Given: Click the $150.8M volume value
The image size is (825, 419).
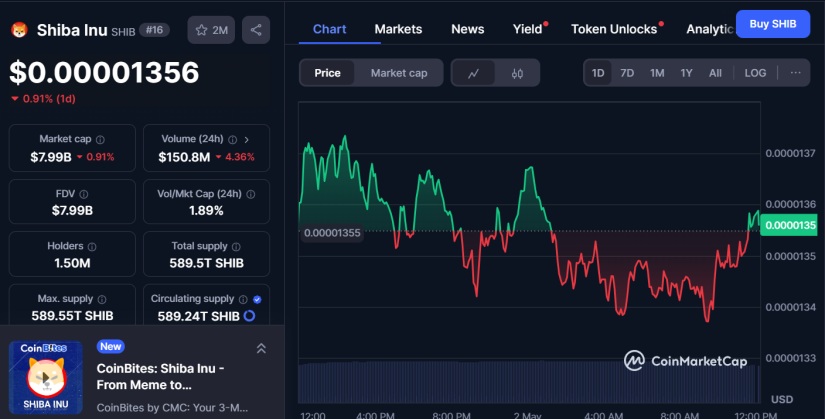Looking at the screenshot, I should [184, 157].
